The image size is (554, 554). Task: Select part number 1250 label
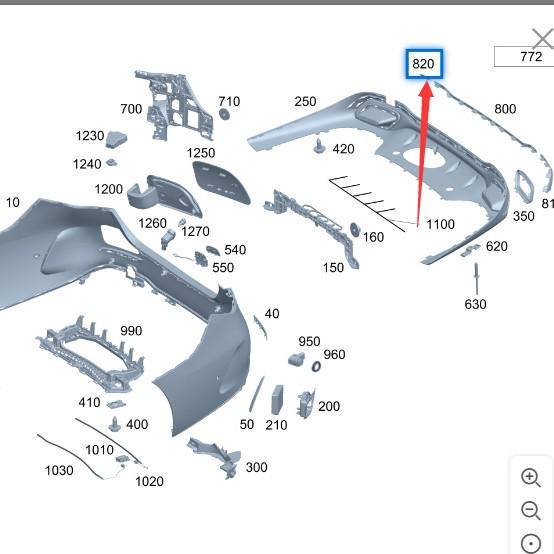[x=201, y=153]
